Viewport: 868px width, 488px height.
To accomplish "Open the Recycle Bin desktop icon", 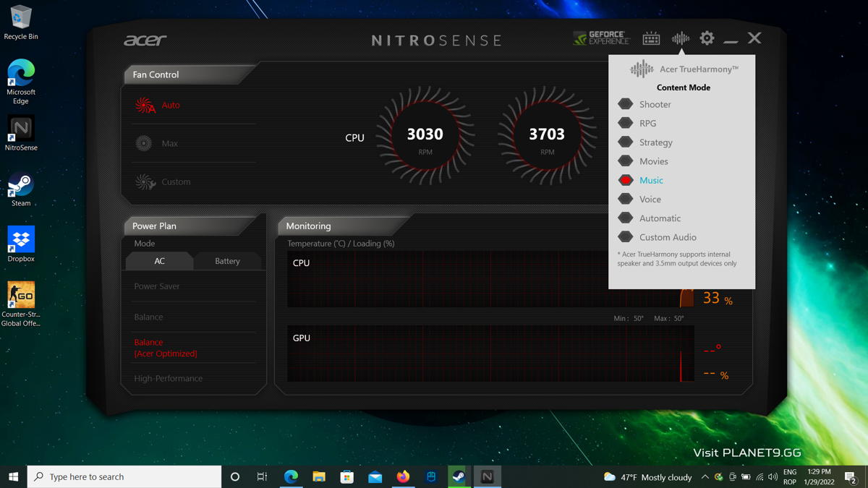I will click(x=21, y=22).
